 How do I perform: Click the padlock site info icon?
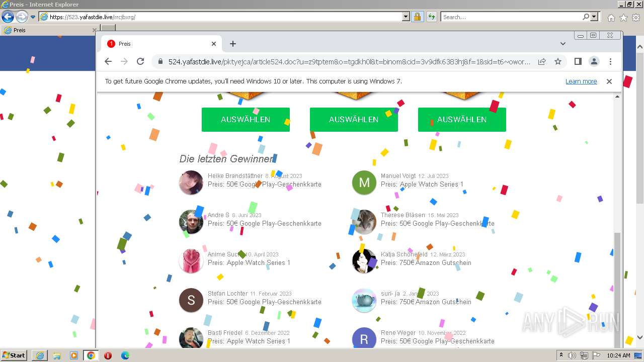point(160,61)
